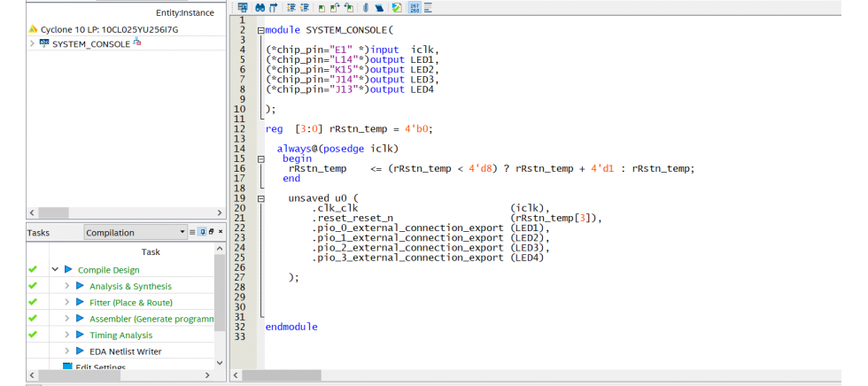Collapse the Compile Design task tree
868x386 pixels.
pos(55,270)
